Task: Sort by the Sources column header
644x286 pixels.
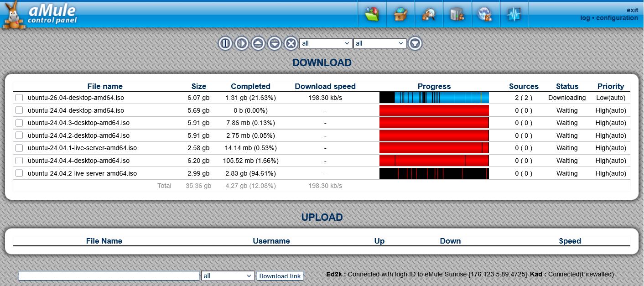Action: 524,86
